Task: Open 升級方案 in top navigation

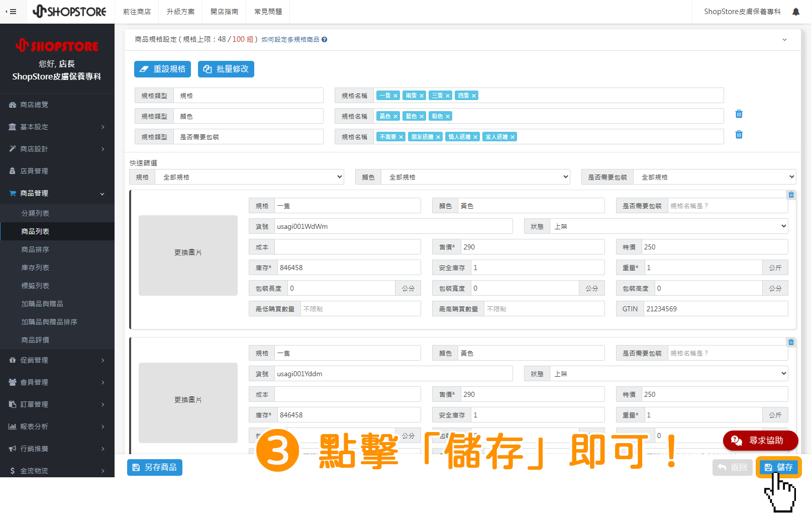Action: click(180, 12)
